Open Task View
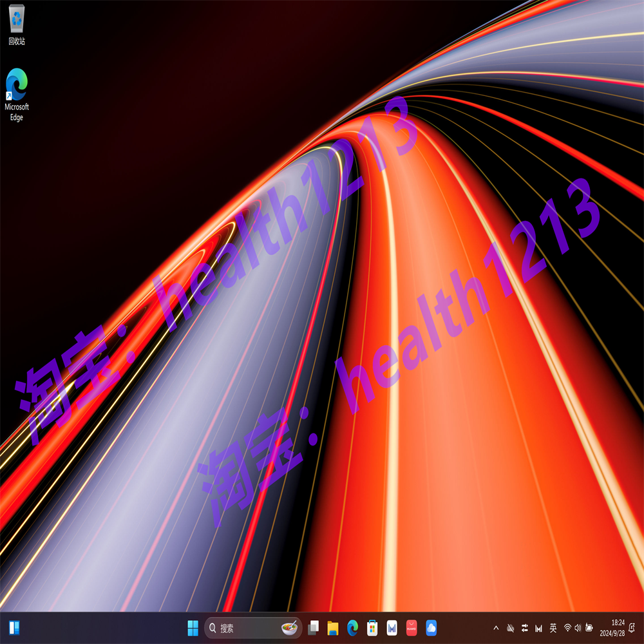The height and width of the screenshot is (644, 644). point(314,626)
